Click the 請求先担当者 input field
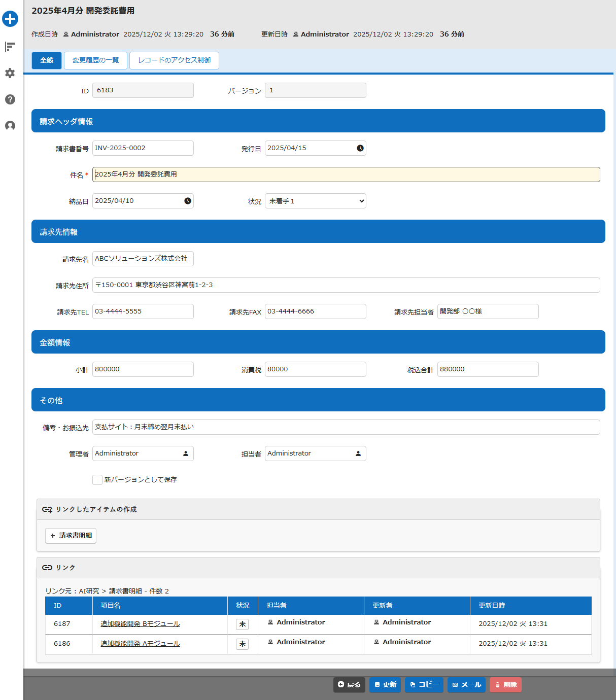Image resolution: width=616 pixels, height=700 pixels. pyautogui.click(x=488, y=311)
